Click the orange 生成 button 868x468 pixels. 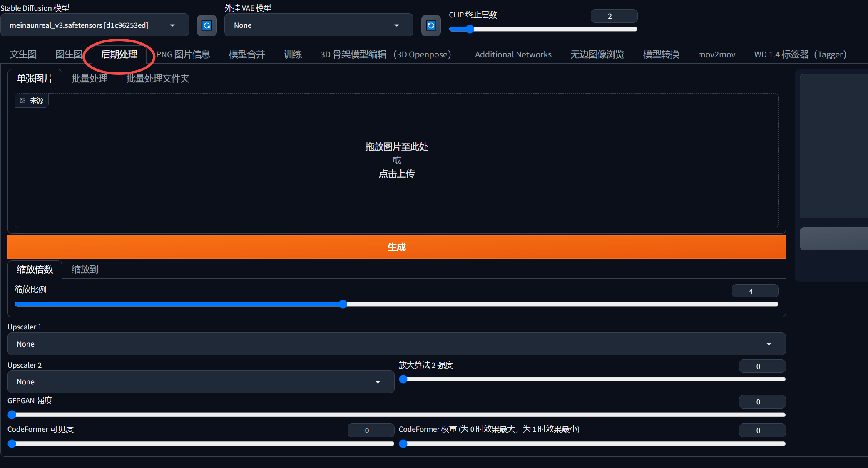tap(396, 247)
